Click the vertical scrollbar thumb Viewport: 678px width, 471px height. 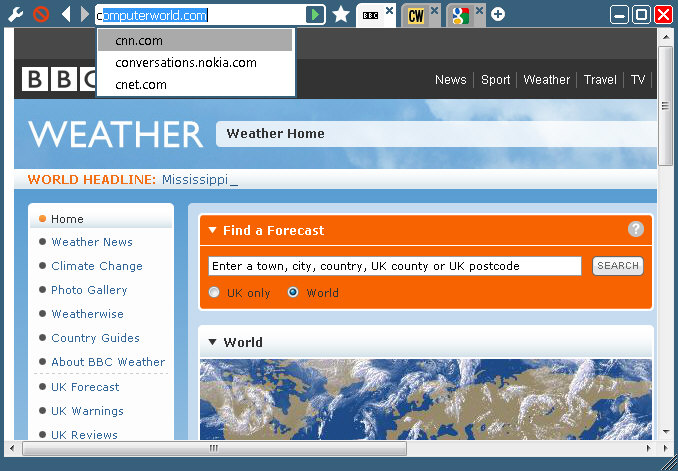click(x=665, y=106)
